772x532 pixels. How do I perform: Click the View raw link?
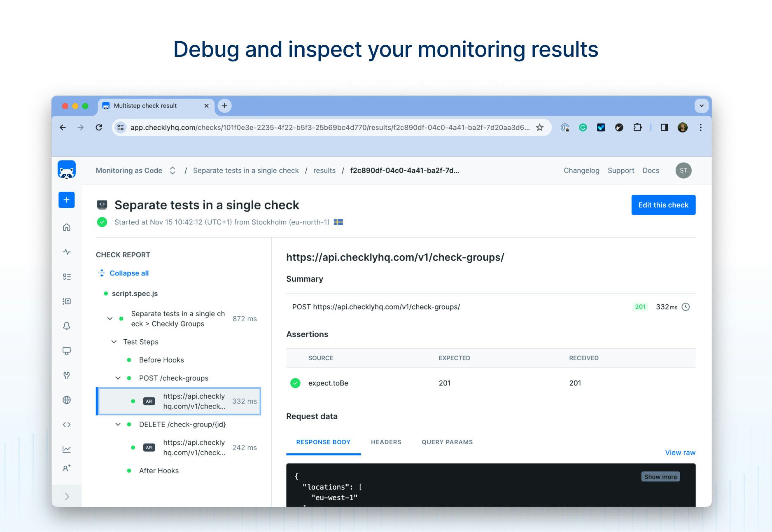(x=680, y=453)
